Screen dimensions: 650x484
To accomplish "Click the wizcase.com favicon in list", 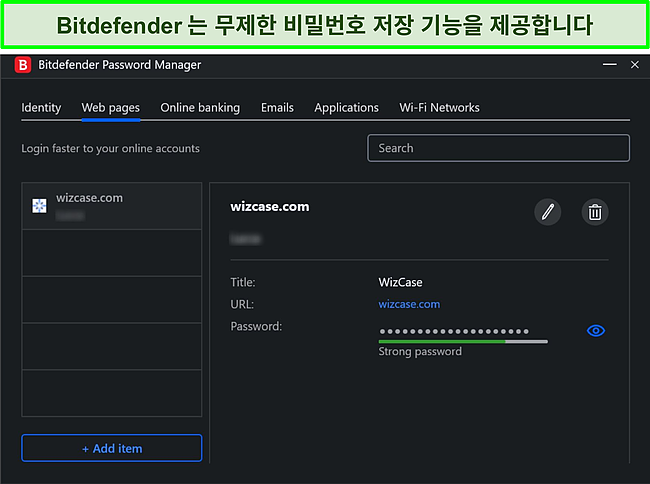I will click(39, 206).
